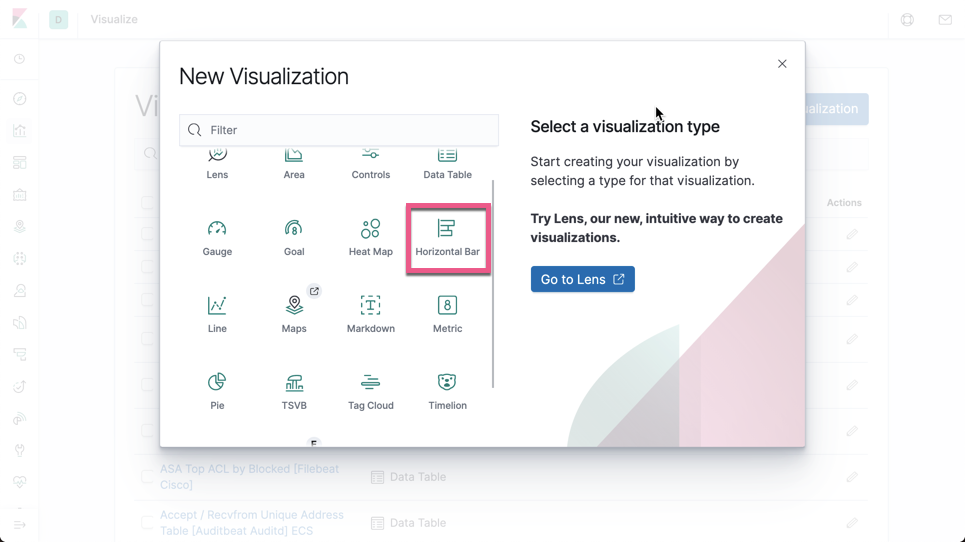965x542 pixels.
Task: Open the D space selector avatar
Action: (x=58, y=20)
